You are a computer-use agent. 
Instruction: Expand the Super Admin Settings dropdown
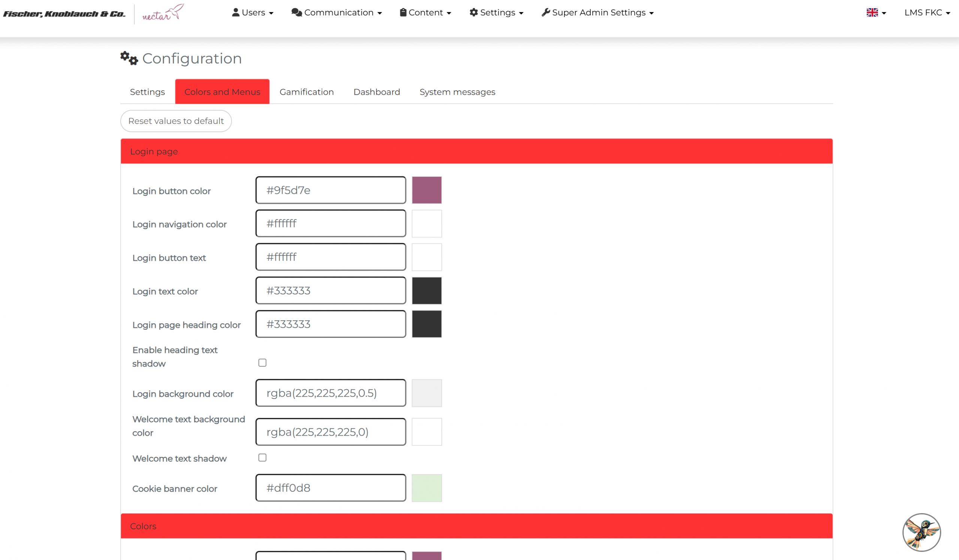(x=598, y=13)
